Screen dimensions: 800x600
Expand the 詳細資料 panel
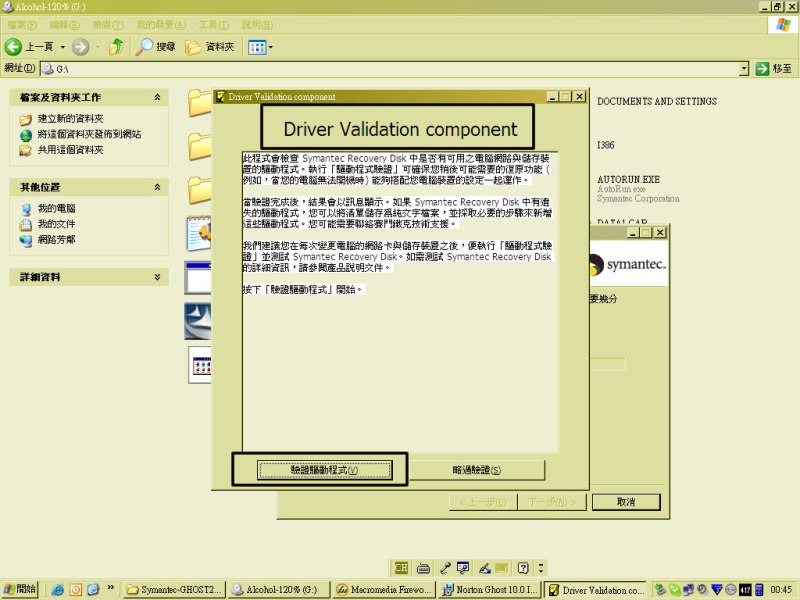pos(157,277)
